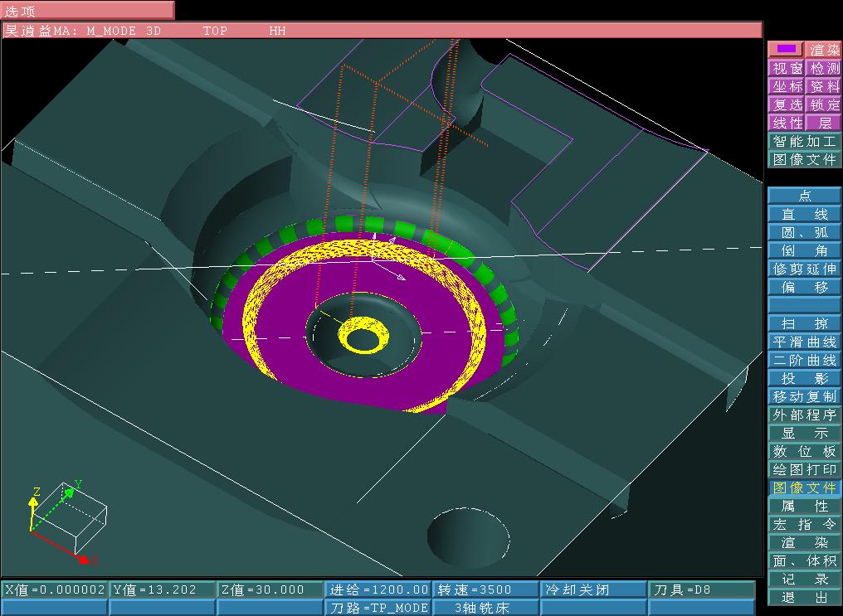Open 绘图打印 plot and print
The height and width of the screenshot is (616, 843).
(x=805, y=469)
